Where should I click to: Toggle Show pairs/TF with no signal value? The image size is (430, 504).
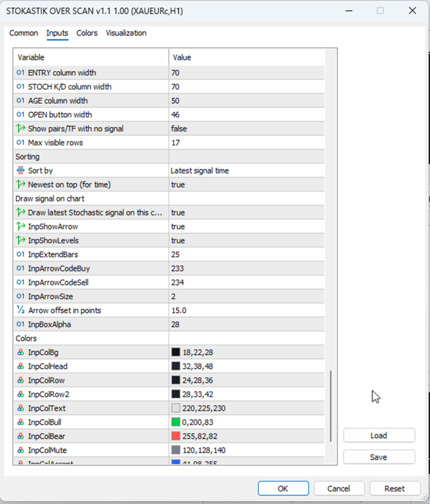[x=247, y=128]
